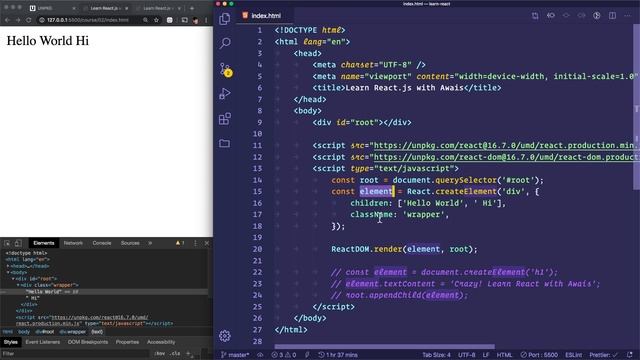Click Port : 5500 live server status
Viewport: 640px width, 360px height.
click(539, 355)
